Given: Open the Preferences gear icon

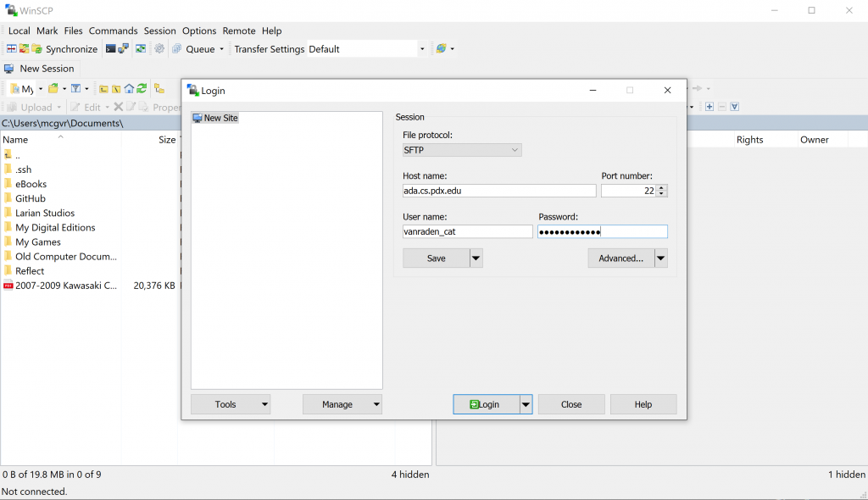Looking at the screenshot, I should [159, 48].
